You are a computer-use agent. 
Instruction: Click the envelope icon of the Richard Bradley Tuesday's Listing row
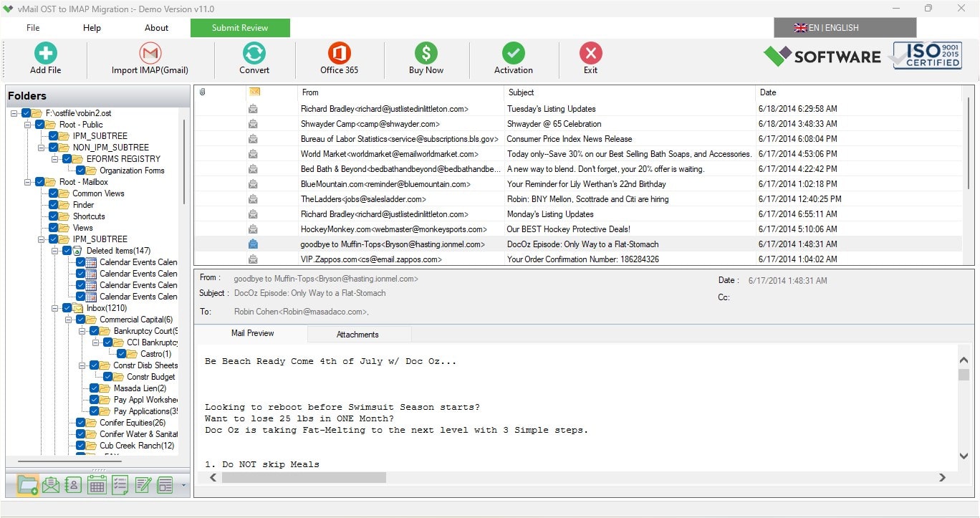click(253, 109)
